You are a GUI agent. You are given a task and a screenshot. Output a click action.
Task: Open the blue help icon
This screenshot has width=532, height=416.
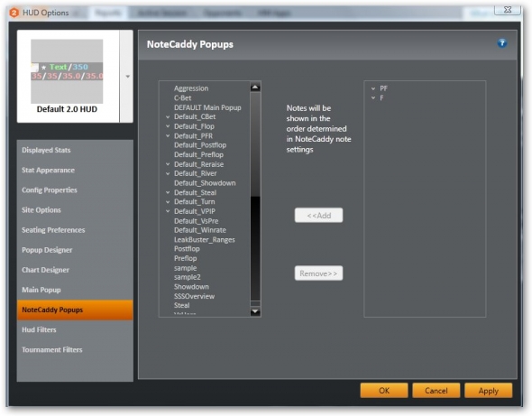(x=502, y=43)
